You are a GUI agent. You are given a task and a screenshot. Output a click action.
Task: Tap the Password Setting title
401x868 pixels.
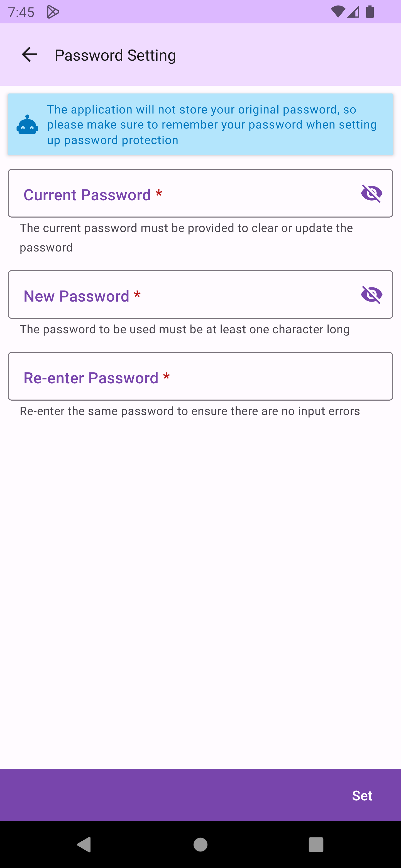coord(115,55)
